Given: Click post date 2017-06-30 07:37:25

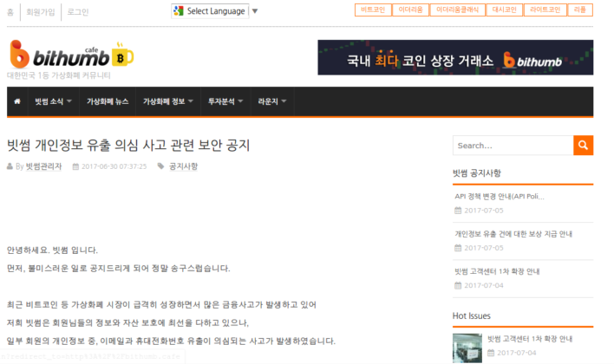Looking at the screenshot, I should coord(114,166).
